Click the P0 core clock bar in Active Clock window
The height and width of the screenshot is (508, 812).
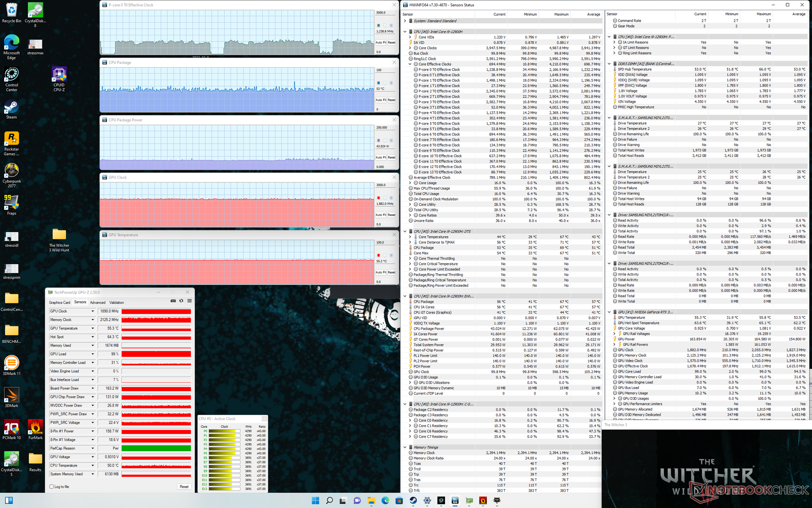click(225, 431)
